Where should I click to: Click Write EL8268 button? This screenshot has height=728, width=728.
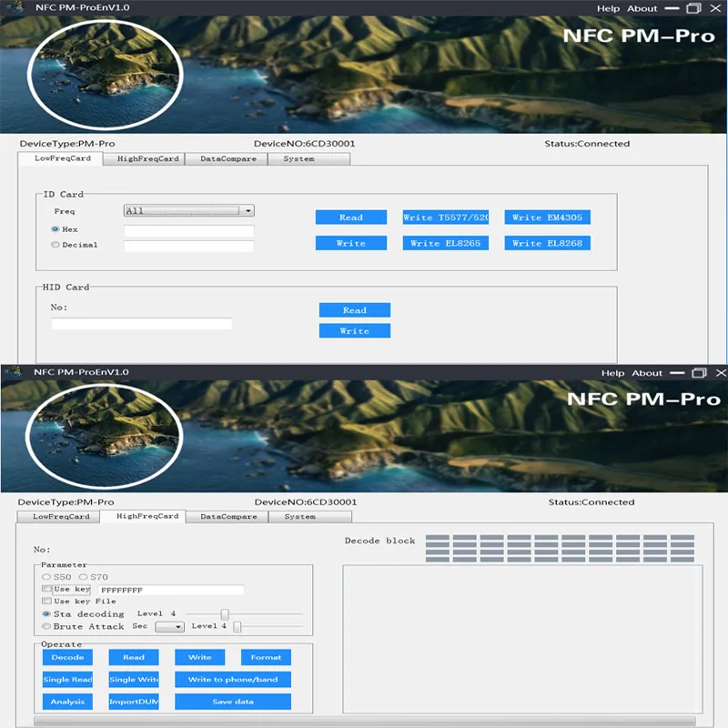(548, 243)
